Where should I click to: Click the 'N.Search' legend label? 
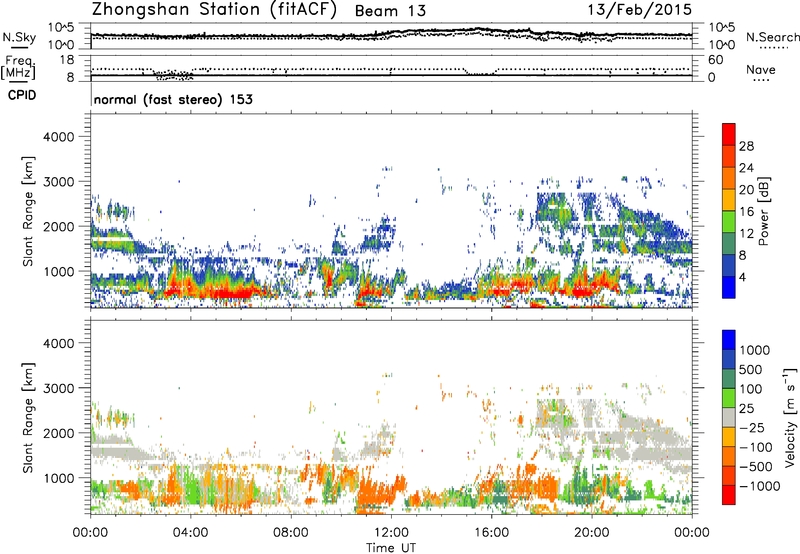[x=773, y=37]
